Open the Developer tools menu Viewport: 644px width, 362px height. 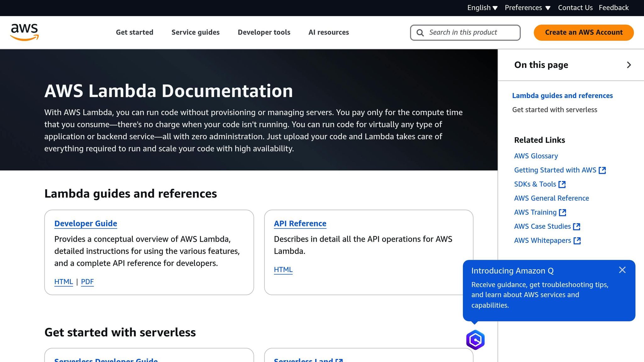click(264, 32)
